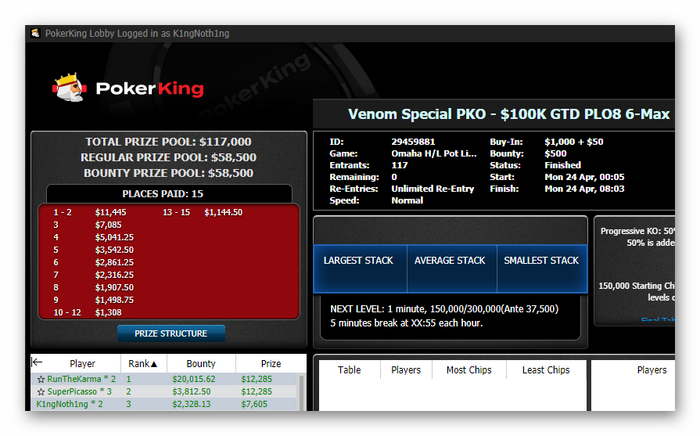Click the PokerKing king logo icon
The height and width of the screenshot is (436, 700).
coord(69,87)
